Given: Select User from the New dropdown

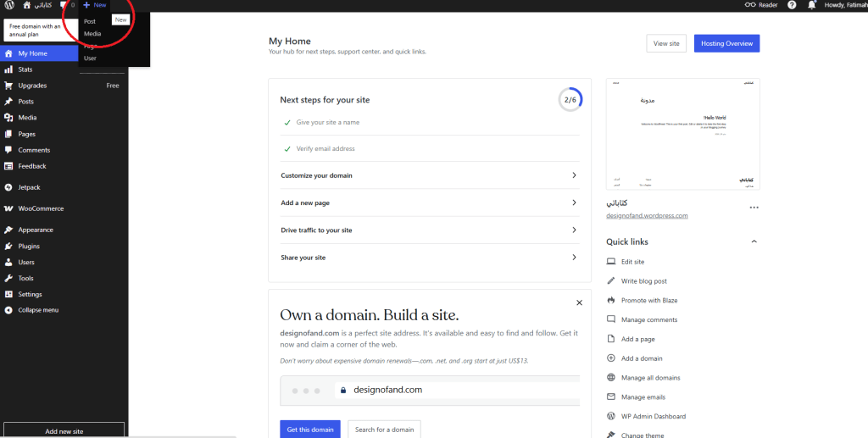Looking at the screenshot, I should point(91,58).
